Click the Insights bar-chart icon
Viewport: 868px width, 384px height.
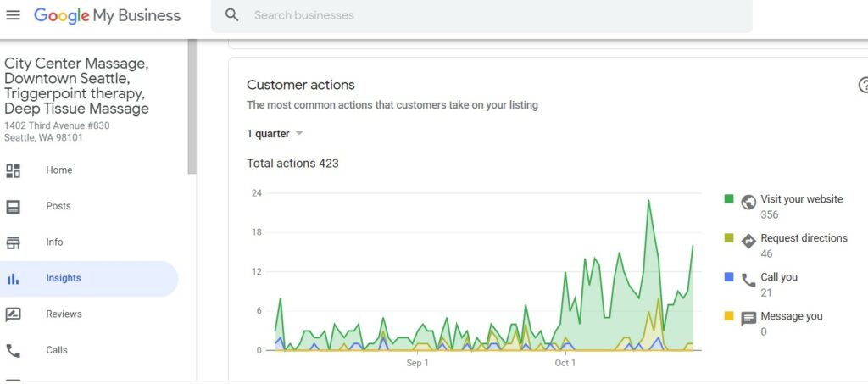point(13,279)
